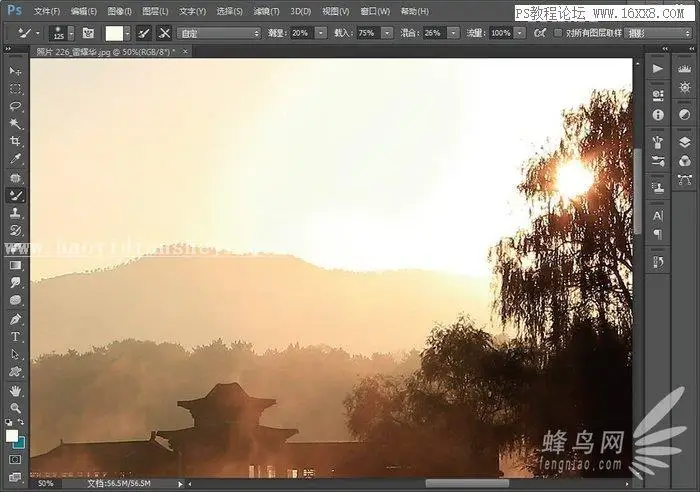
Task: Select the Hand tool
Action: pos(15,391)
